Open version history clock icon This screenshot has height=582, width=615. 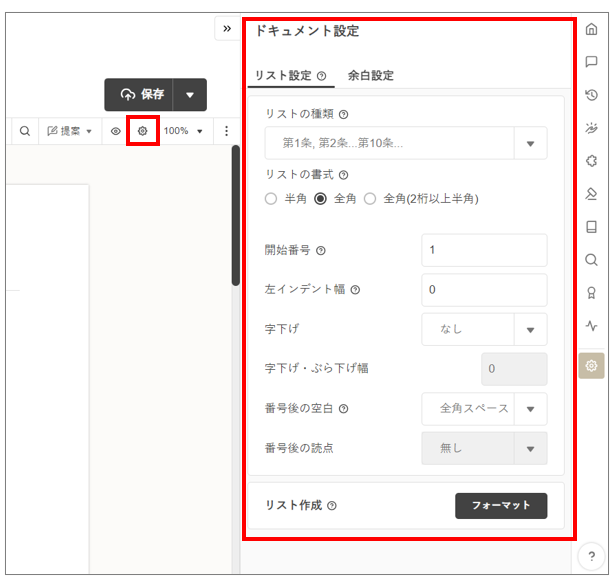(x=591, y=95)
